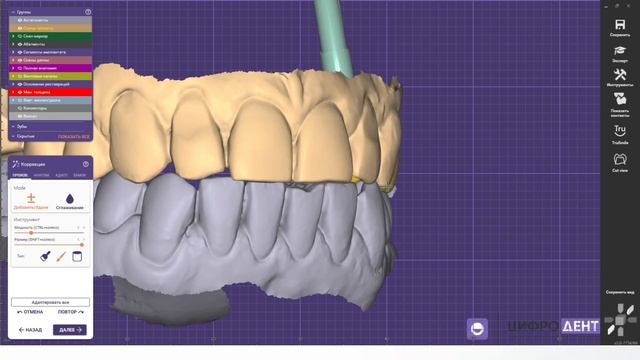Click the dark purple implant segments row
The width and height of the screenshot is (640, 360).
[51, 52]
